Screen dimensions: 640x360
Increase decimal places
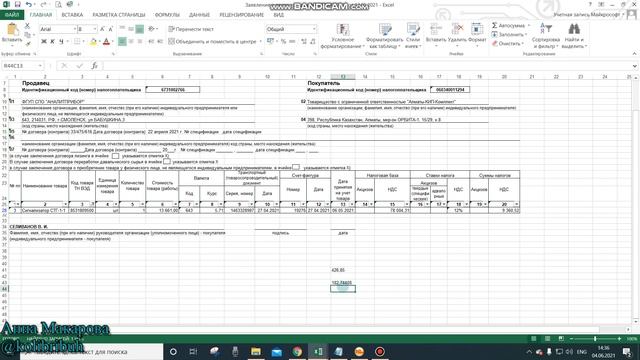(x=304, y=41)
